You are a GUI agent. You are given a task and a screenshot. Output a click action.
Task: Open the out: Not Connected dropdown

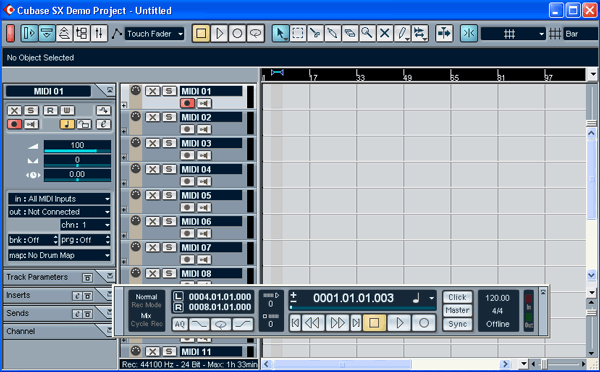click(59, 212)
